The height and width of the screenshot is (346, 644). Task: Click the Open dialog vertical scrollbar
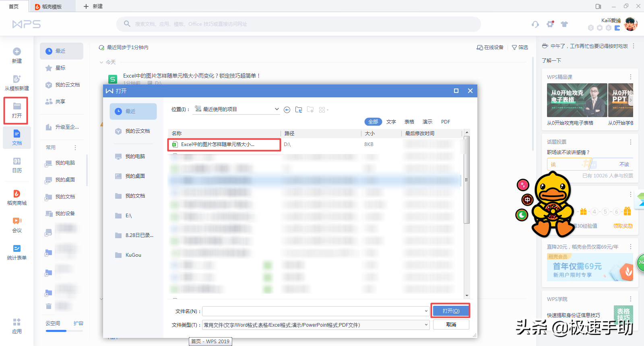tap(466, 180)
